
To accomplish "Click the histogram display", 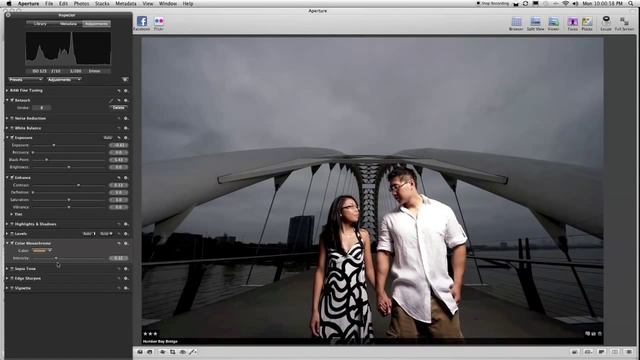I will click(68, 49).
